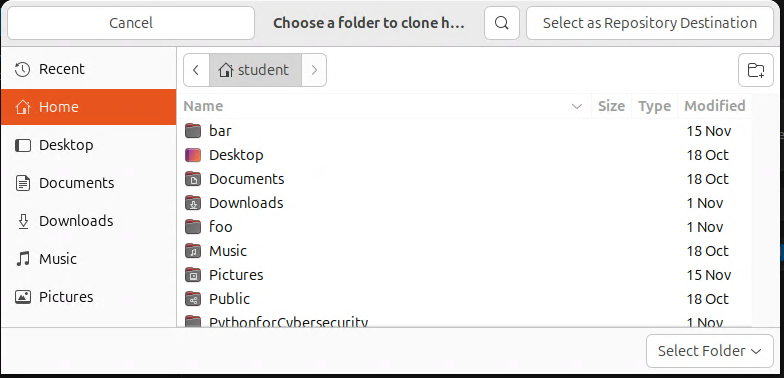Open Pictures label in the sidebar
Viewport: 784px width, 378px height.
pos(66,297)
